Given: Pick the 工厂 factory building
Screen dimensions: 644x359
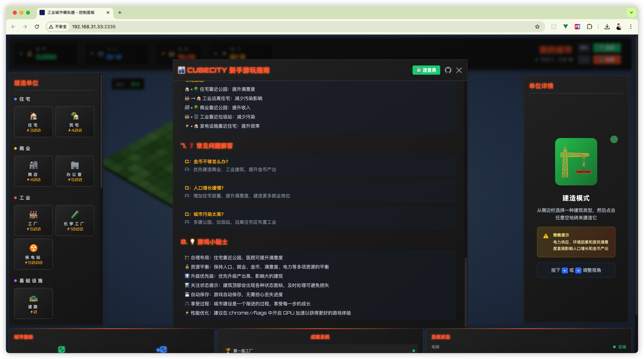Looking at the screenshot, I should 33,220.
